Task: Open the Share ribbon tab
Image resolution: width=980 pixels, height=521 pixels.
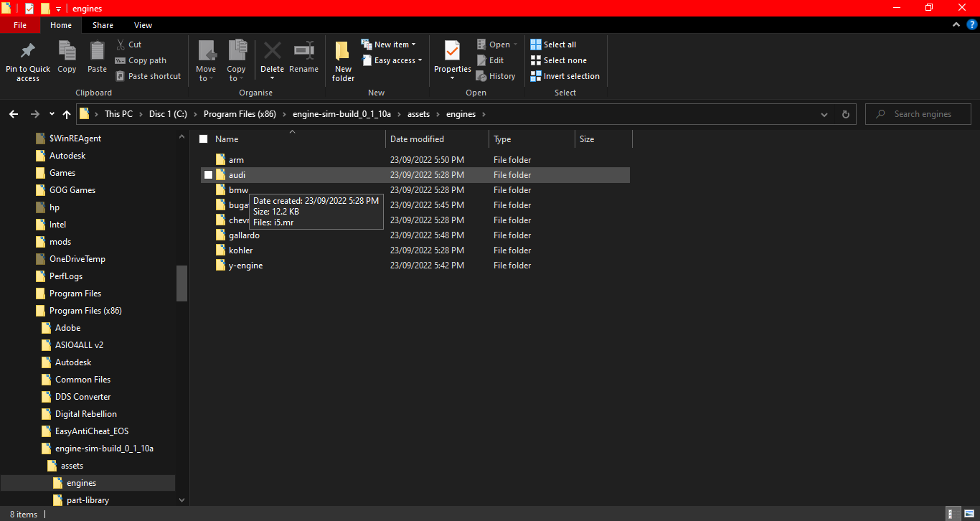Action: pyautogui.click(x=103, y=24)
